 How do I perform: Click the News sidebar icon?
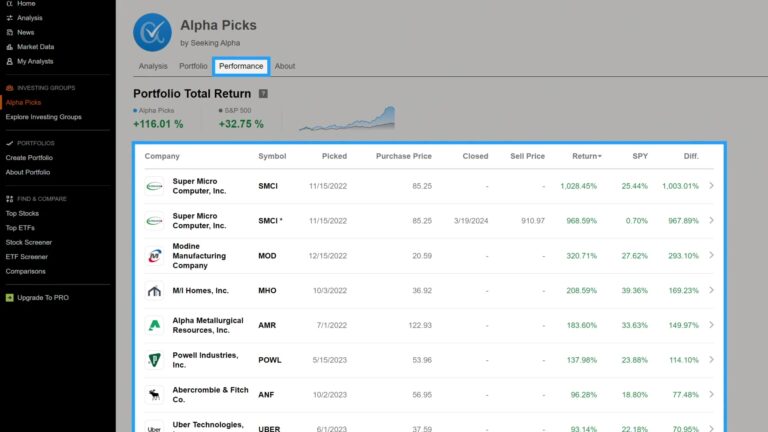tap(9, 32)
